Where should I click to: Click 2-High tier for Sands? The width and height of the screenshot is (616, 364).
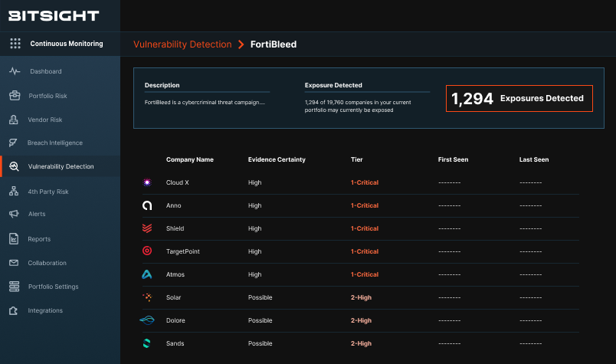tap(361, 343)
